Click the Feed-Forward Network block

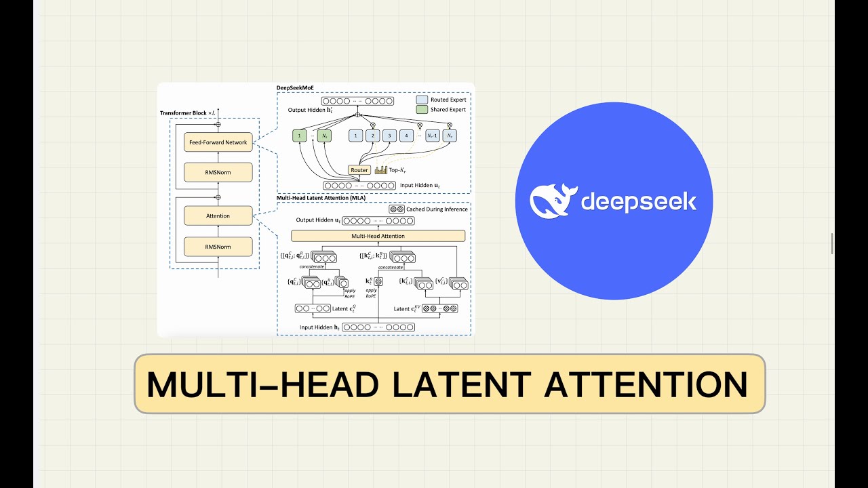[217, 142]
